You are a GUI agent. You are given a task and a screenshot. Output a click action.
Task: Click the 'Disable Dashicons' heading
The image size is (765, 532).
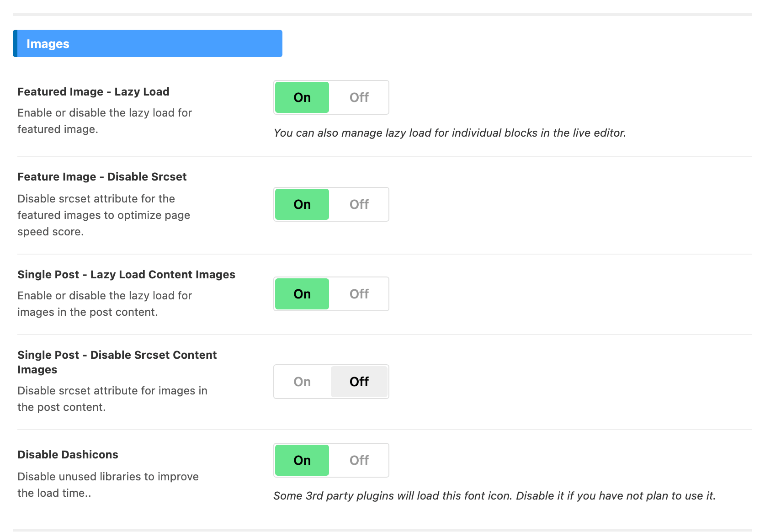click(x=68, y=455)
